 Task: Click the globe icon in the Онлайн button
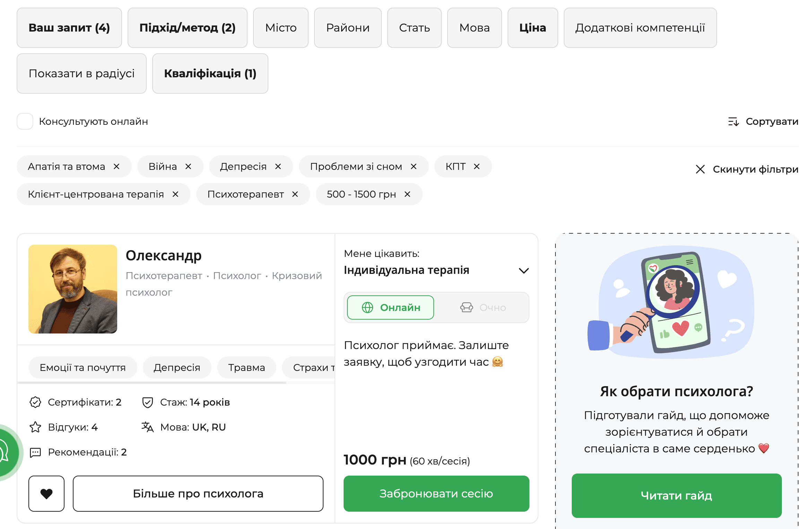[368, 307]
